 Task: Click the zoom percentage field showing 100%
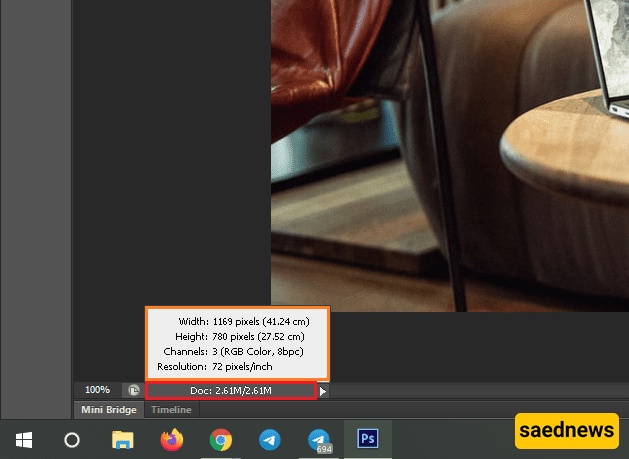click(x=97, y=390)
